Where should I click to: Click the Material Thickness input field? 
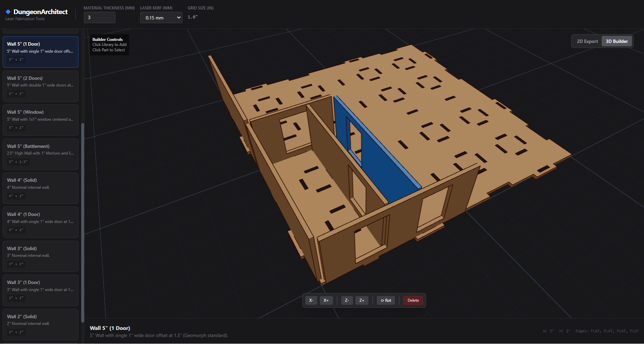click(x=100, y=17)
